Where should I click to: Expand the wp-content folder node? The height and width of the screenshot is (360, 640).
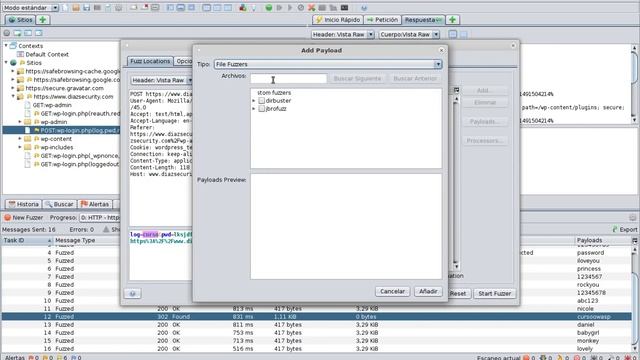(x=20, y=139)
